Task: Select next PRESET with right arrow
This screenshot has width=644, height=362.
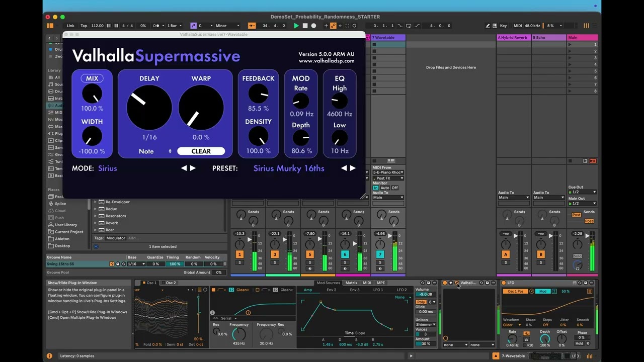Action: point(352,168)
